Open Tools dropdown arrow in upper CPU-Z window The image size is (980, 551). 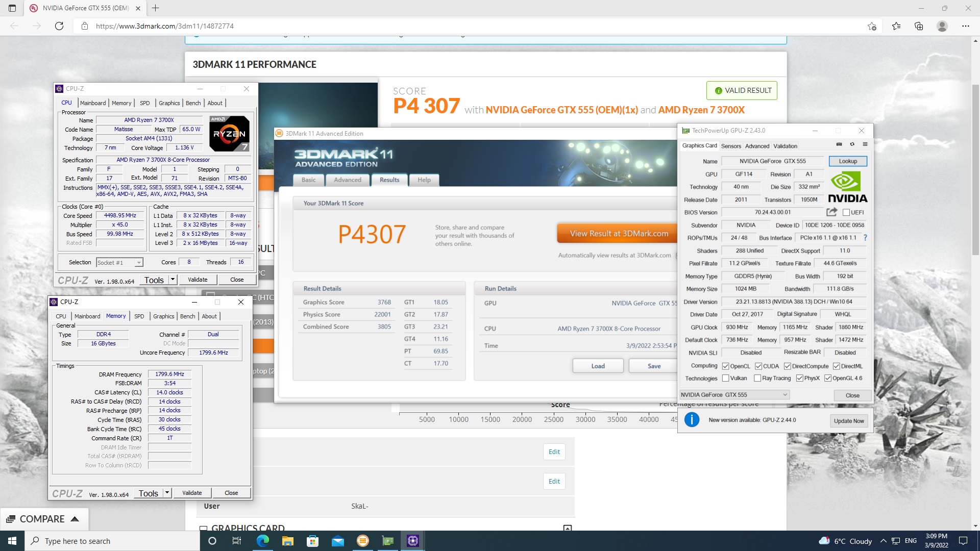(173, 280)
